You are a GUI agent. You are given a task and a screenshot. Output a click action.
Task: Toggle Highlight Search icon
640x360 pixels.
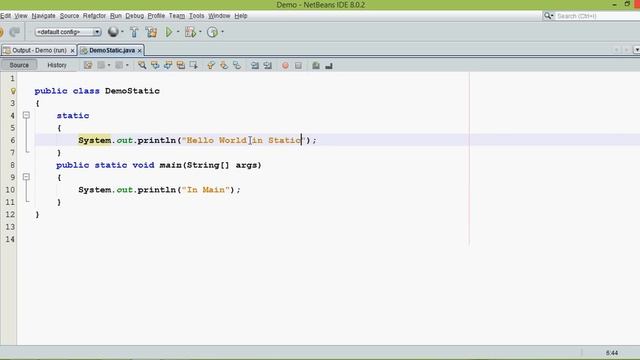(180, 65)
